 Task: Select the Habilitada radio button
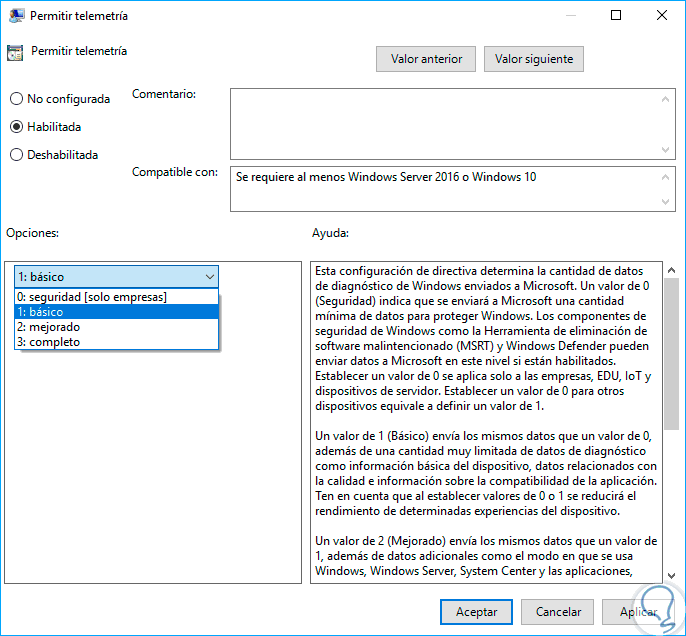click(16, 127)
